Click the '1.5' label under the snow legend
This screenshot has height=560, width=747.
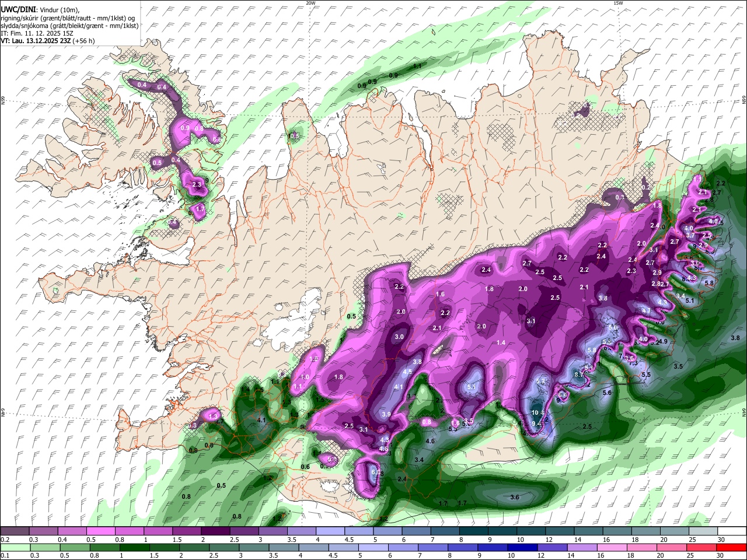pyautogui.click(x=176, y=540)
